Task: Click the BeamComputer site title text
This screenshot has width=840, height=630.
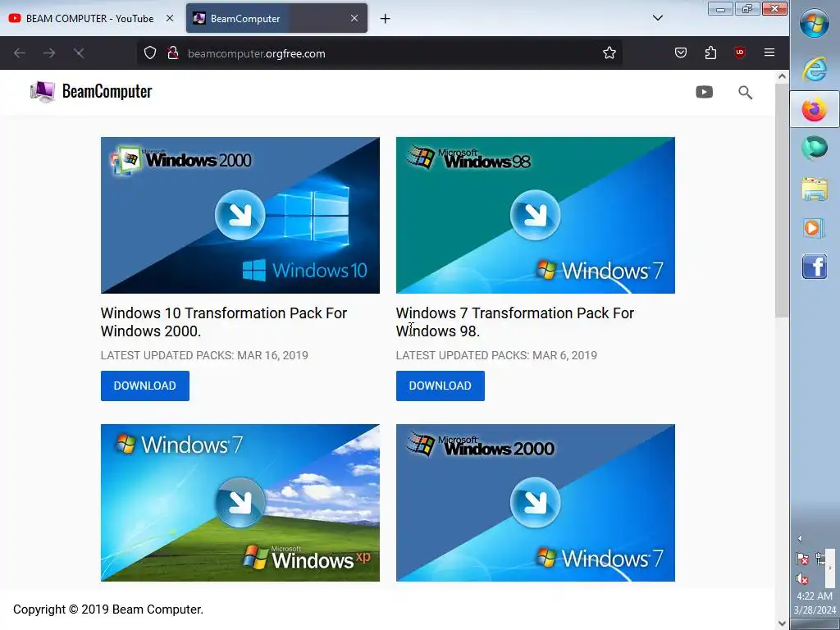Action: click(107, 92)
